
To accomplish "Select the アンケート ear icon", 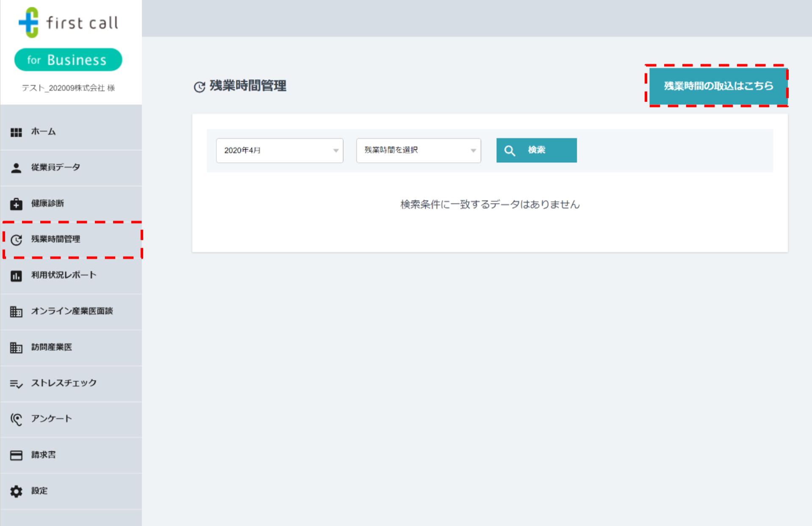I will pyautogui.click(x=16, y=419).
